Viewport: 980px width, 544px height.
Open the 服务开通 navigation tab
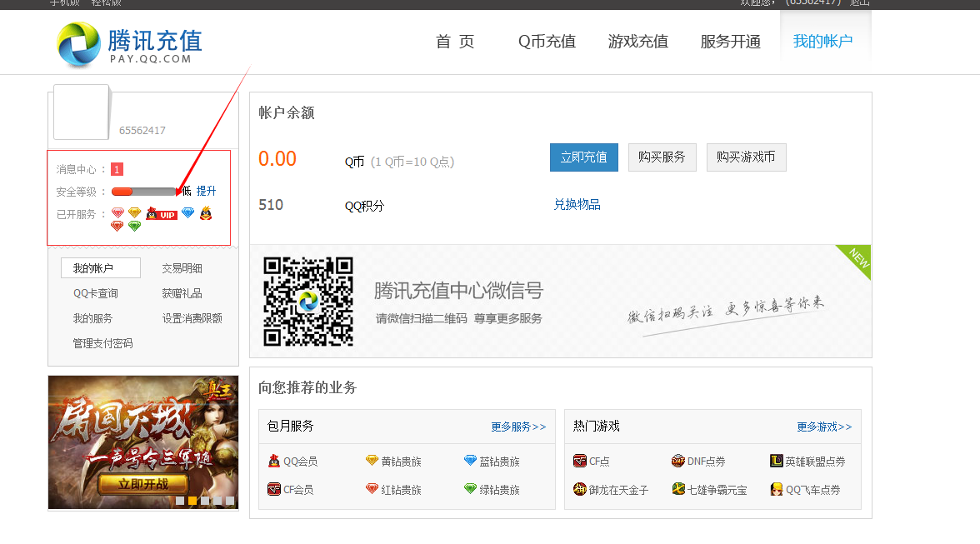click(731, 42)
